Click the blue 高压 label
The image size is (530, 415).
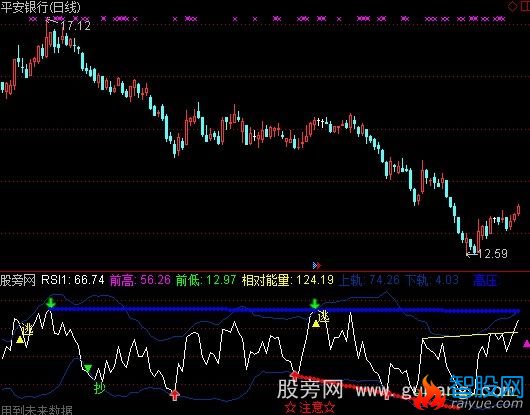(485, 280)
